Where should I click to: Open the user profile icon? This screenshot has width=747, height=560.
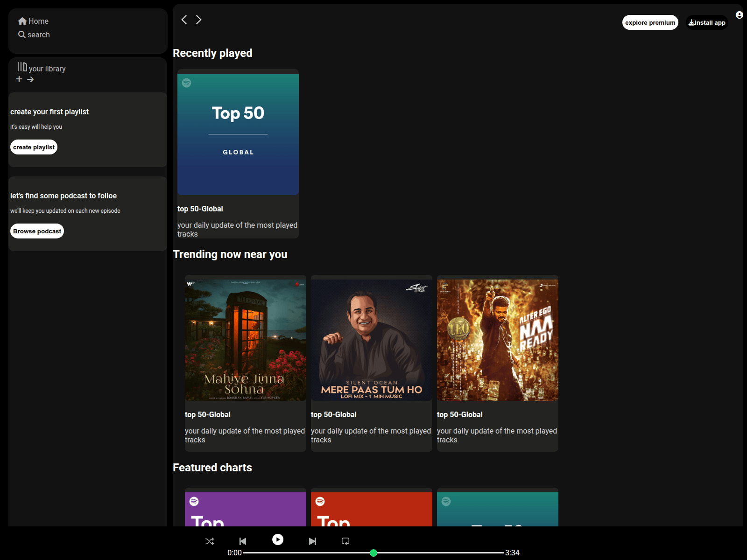[x=740, y=15]
